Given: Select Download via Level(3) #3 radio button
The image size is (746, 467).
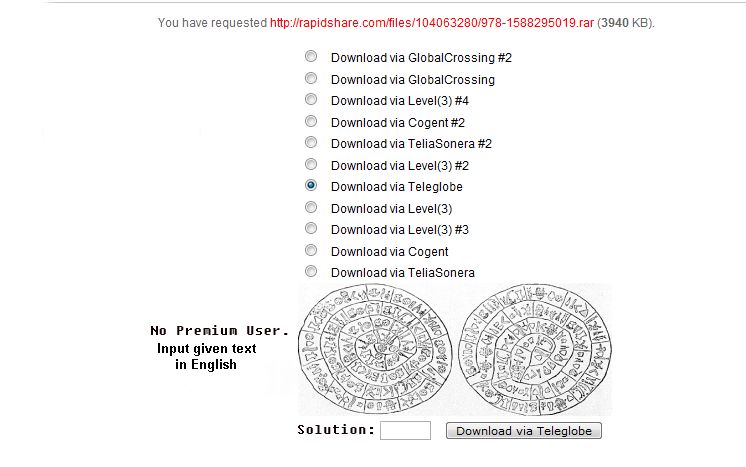Looking at the screenshot, I should pyautogui.click(x=311, y=228).
